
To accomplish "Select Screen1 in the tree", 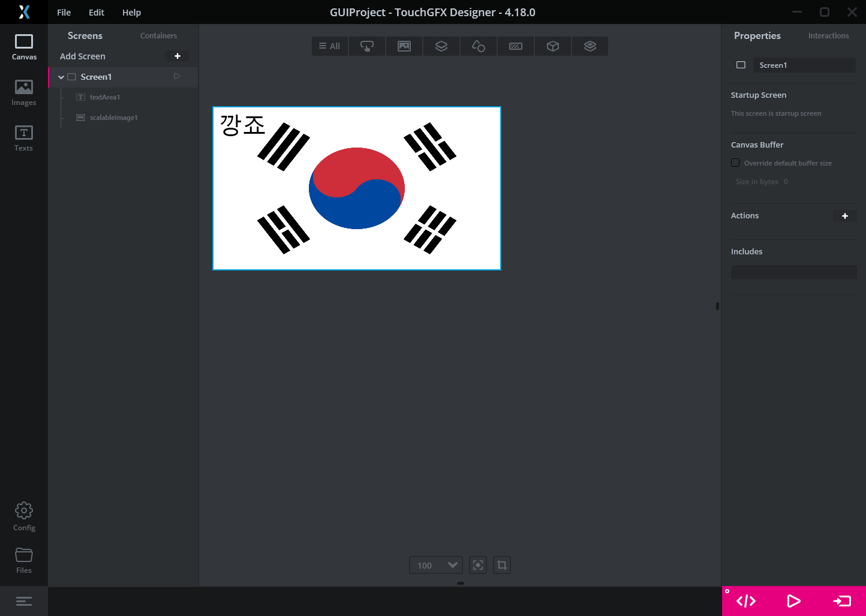I will click(x=124, y=77).
